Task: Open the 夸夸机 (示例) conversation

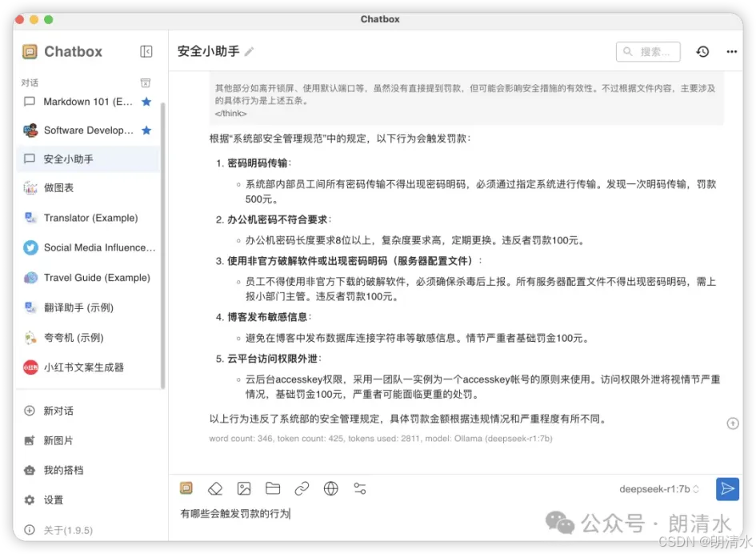Action: (88, 337)
